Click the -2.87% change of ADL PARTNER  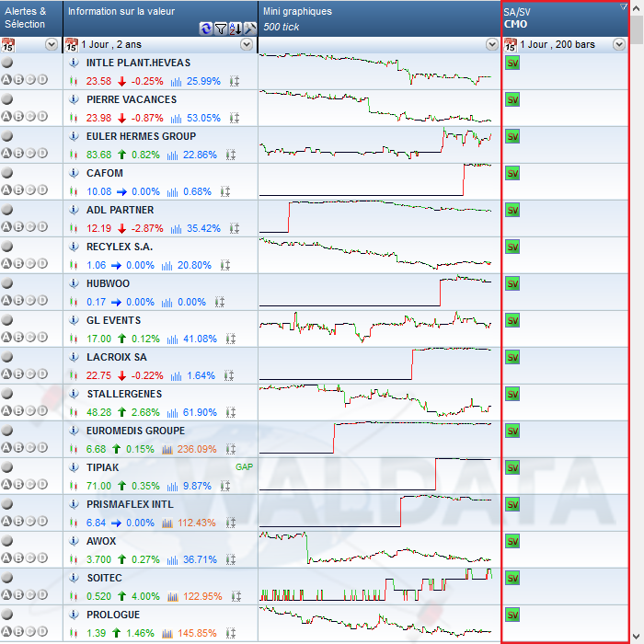(x=147, y=228)
